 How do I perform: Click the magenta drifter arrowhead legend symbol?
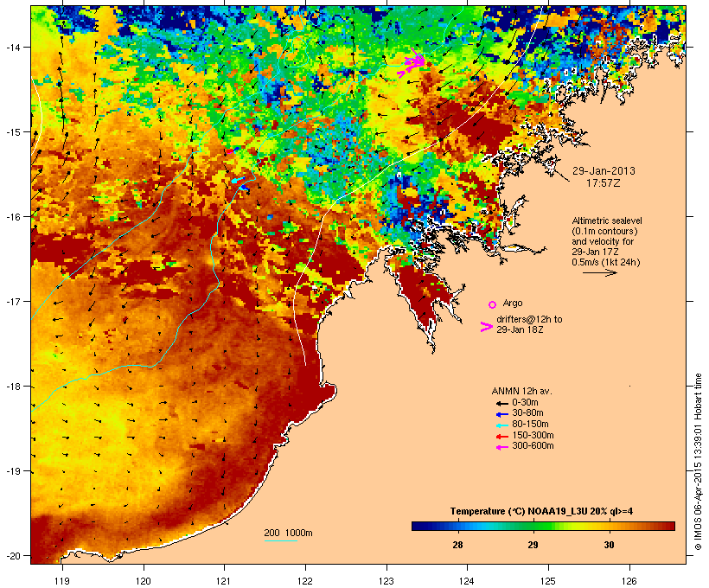pyautogui.click(x=487, y=327)
